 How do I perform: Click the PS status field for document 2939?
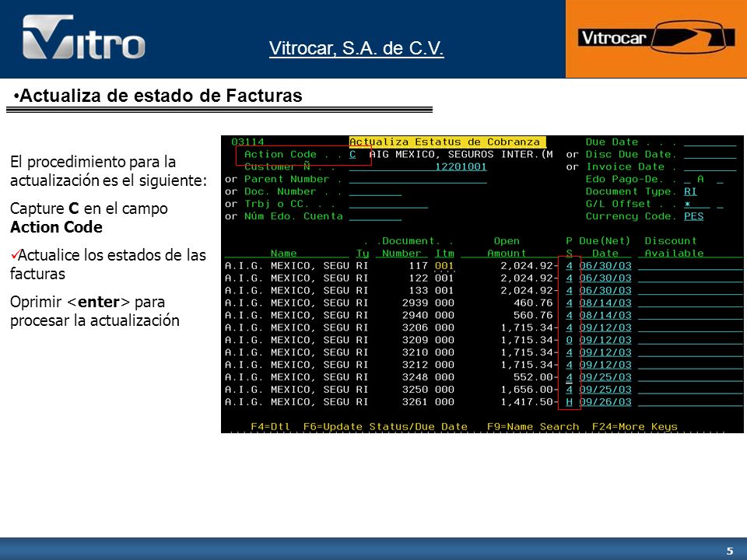pyautogui.click(x=570, y=303)
